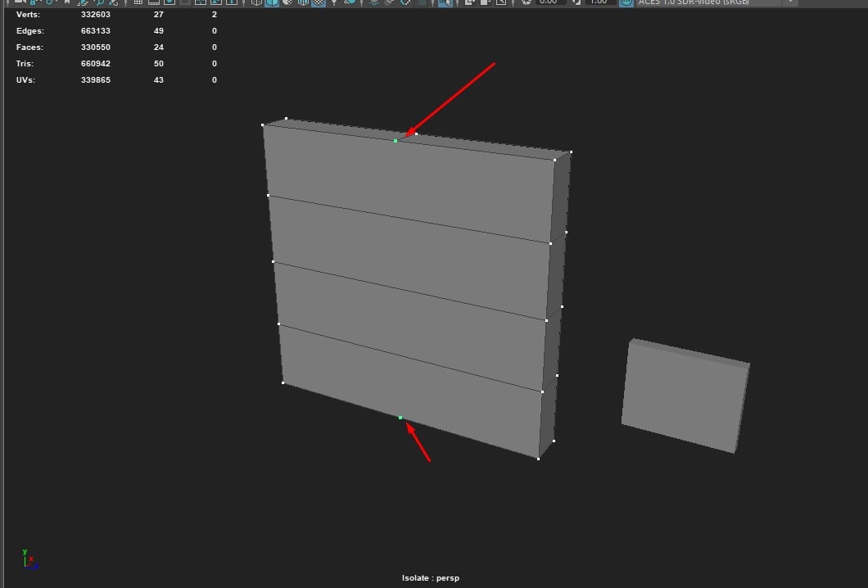Click the Tris: label in heads-up display
The image size is (868, 588).
(x=25, y=64)
